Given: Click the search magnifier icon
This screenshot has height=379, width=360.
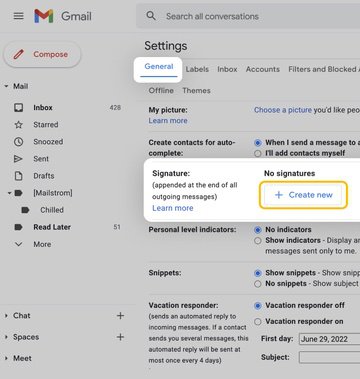Looking at the screenshot, I should 151,16.
